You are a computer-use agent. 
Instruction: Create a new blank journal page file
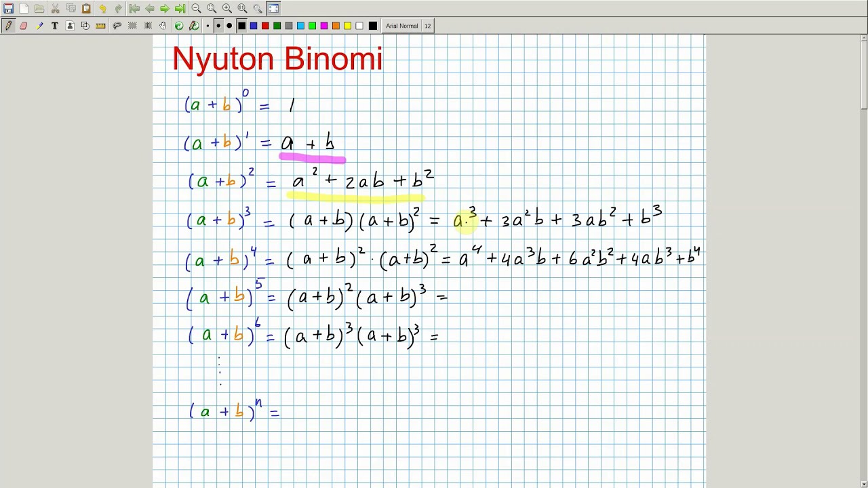pos(24,9)
